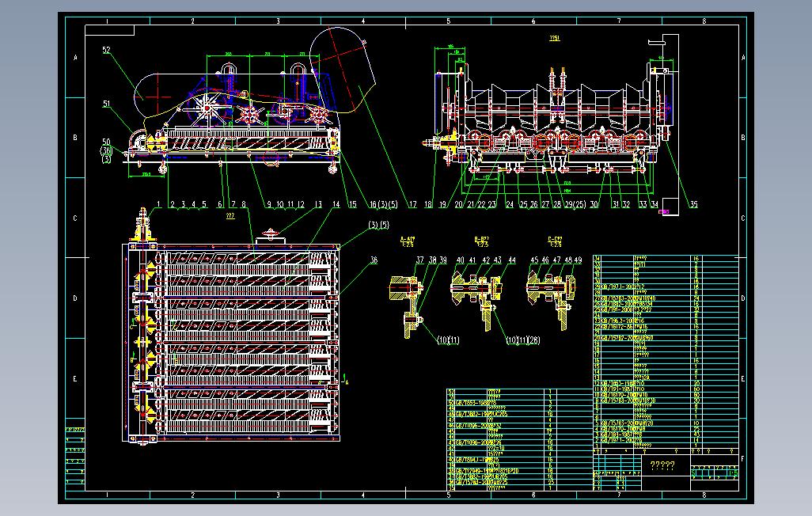The height and width of the screenshot is (516, 812).
Task: Select the large star-wheel in side view
Action: coord(206,108)
